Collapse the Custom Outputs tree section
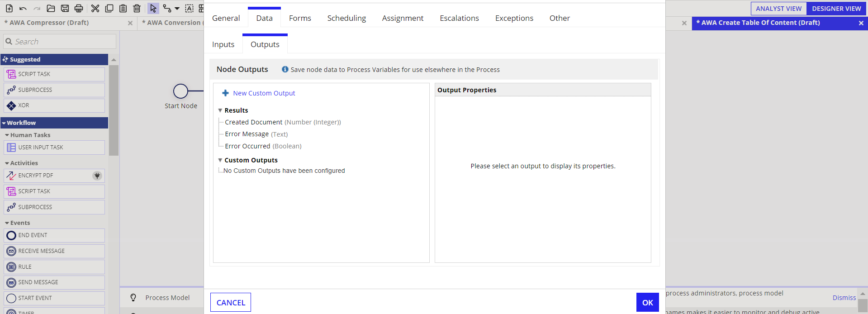 (220, 160)
